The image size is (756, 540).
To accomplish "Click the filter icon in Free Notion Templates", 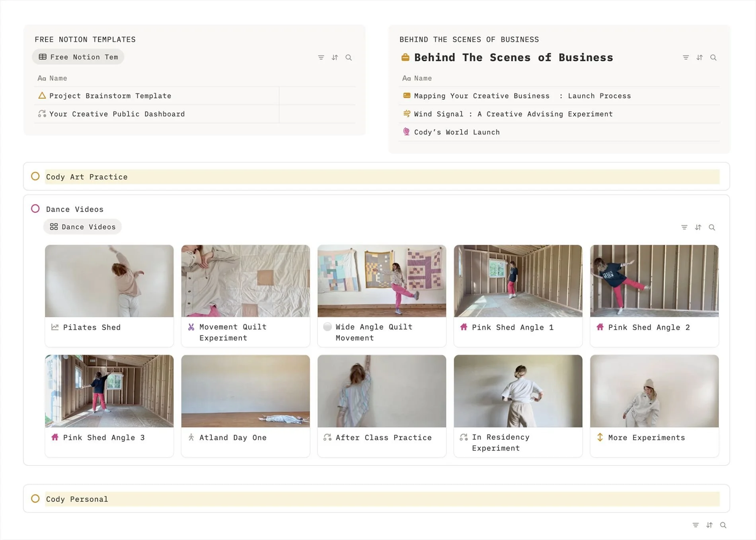I will point(321,57).
